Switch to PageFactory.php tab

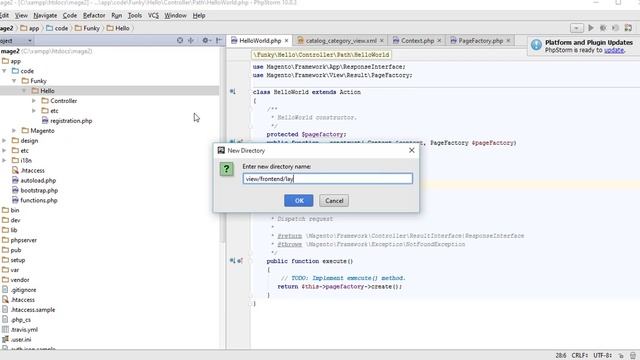pyautogui.click(x=480, y=41)
